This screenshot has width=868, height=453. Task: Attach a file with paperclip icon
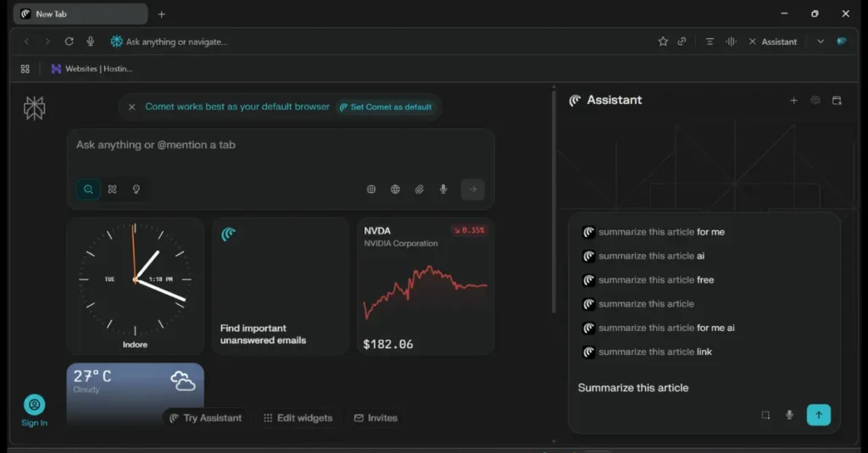click(419, 189)
